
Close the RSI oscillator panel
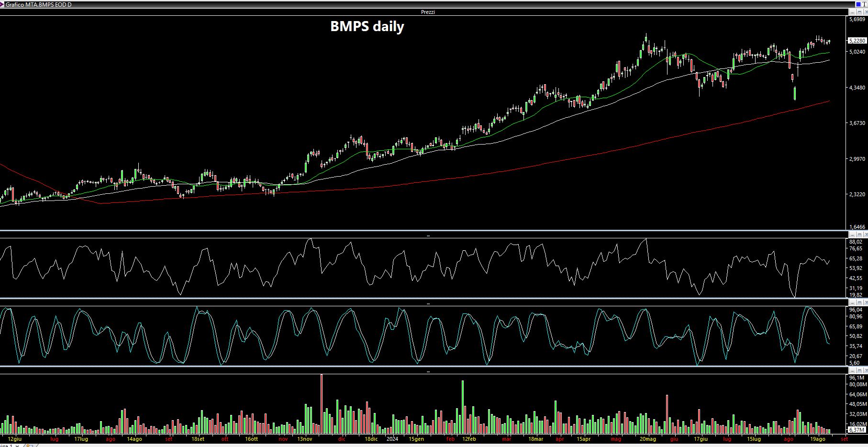click(x=865, y=235)
